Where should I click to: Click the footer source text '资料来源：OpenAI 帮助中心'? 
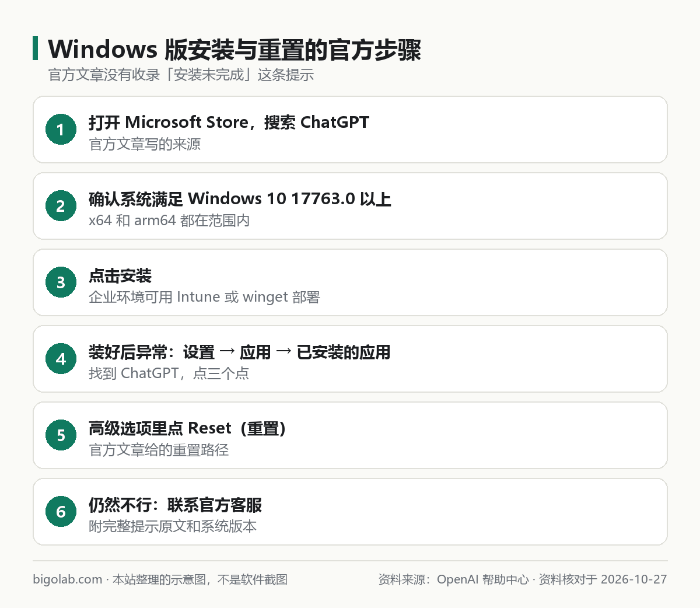[x=453, y=579]
